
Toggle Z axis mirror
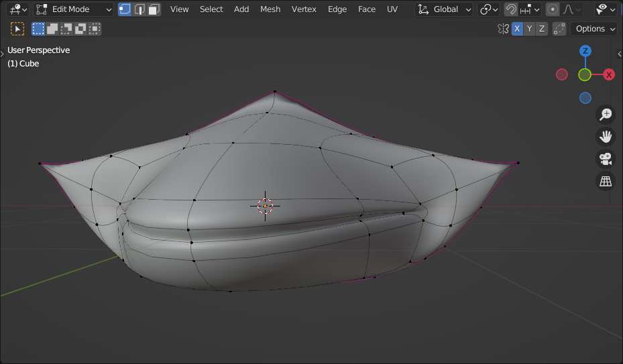coord(542,29)
